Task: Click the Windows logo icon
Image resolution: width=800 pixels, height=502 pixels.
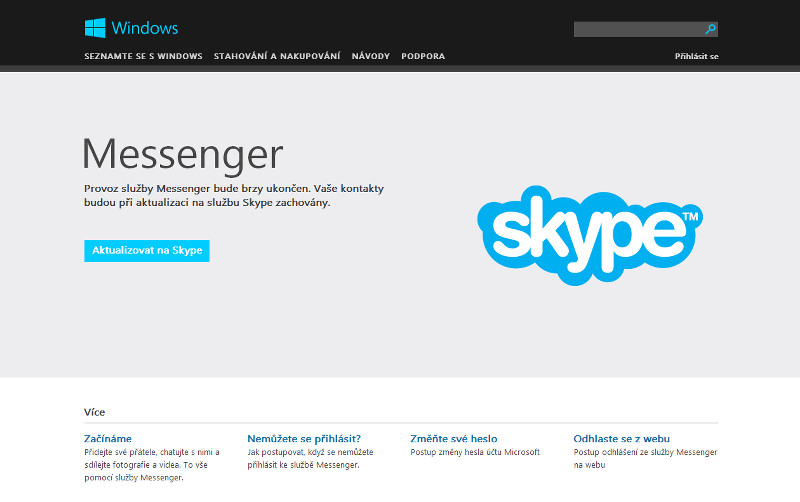Action: (95, 28)
